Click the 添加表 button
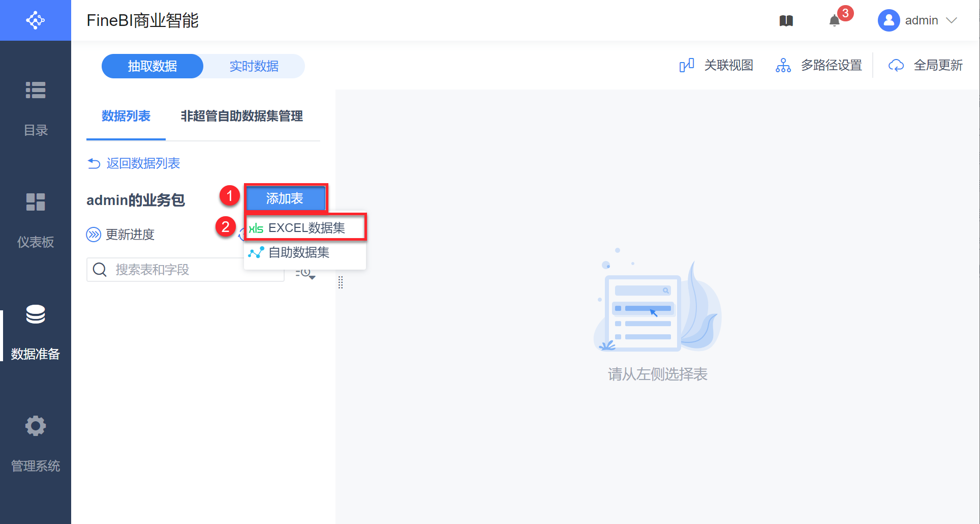980x524 pixels. point(285,198)
